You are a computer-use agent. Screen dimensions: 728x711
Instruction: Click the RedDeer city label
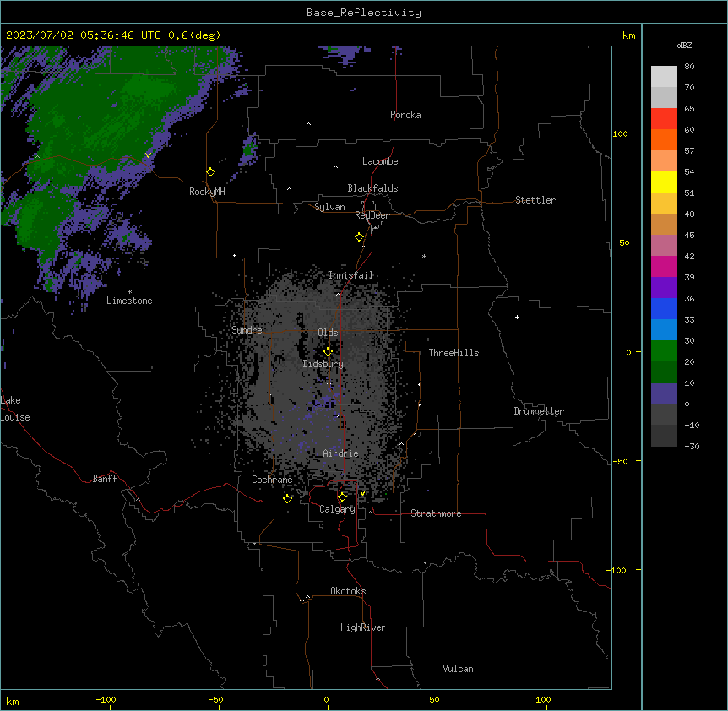(372, 215)
